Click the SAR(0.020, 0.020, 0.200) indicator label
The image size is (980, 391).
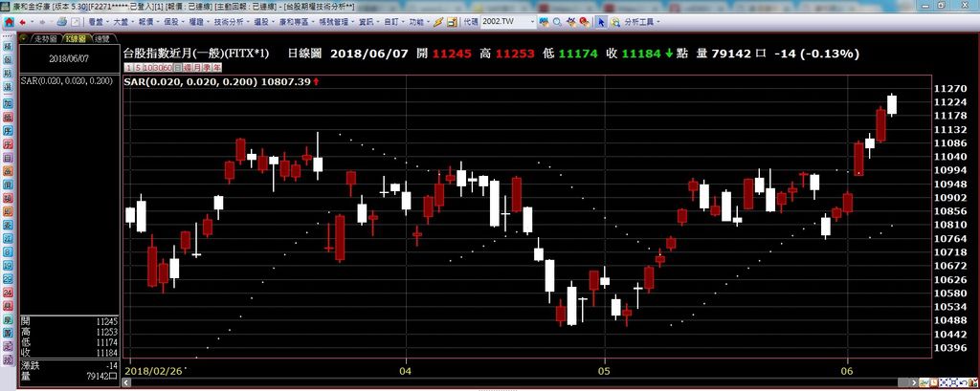(67, 82)
